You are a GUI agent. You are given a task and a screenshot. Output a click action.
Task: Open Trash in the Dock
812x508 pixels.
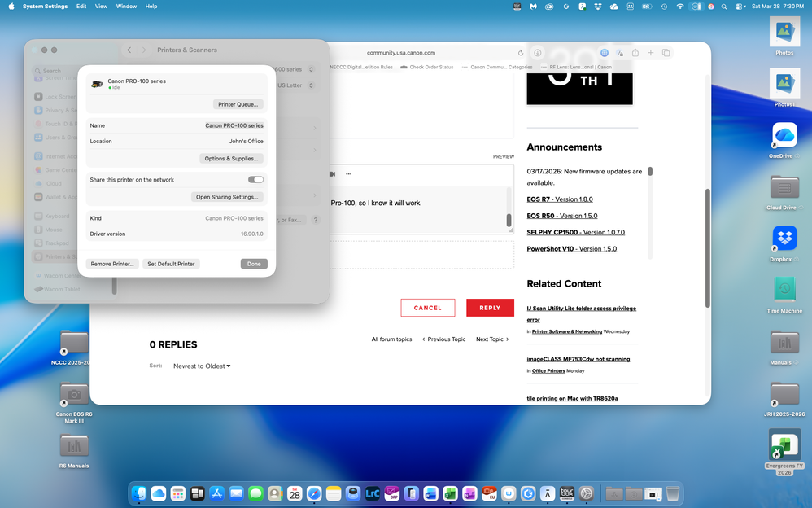click(x=673, y=493)
